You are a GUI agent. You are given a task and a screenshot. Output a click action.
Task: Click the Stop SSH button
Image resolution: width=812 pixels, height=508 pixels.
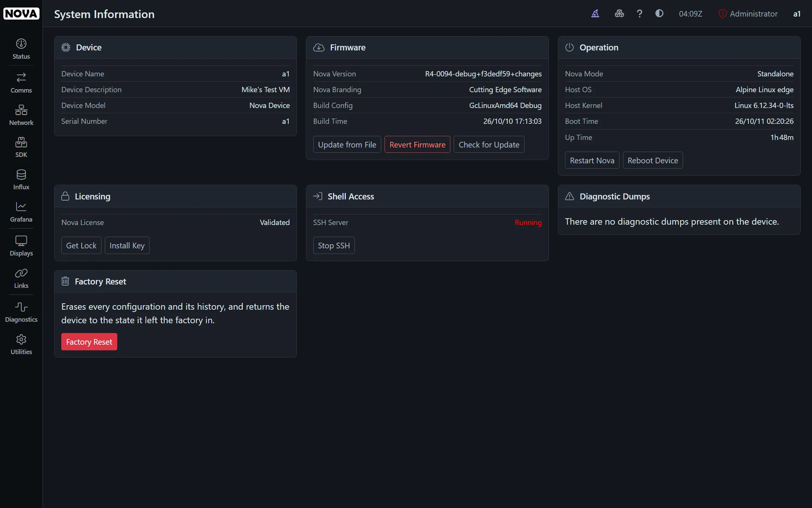point(334,245)
